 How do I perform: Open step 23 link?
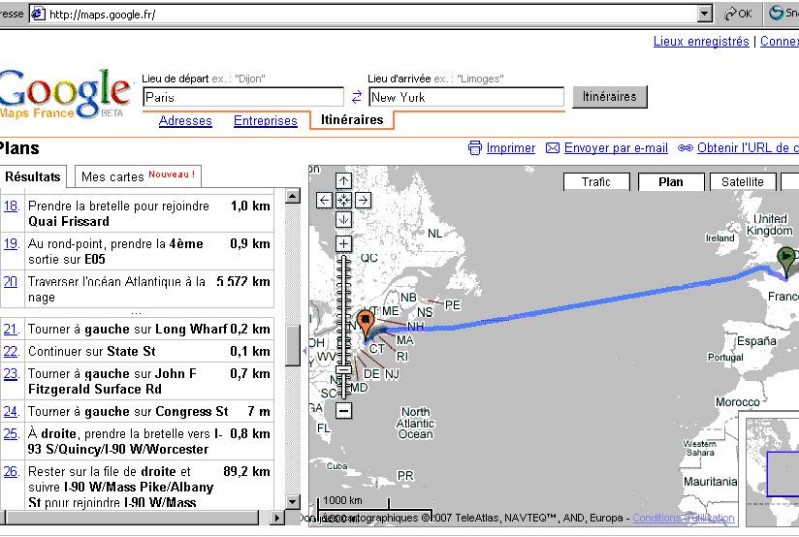tap(11, 374)
